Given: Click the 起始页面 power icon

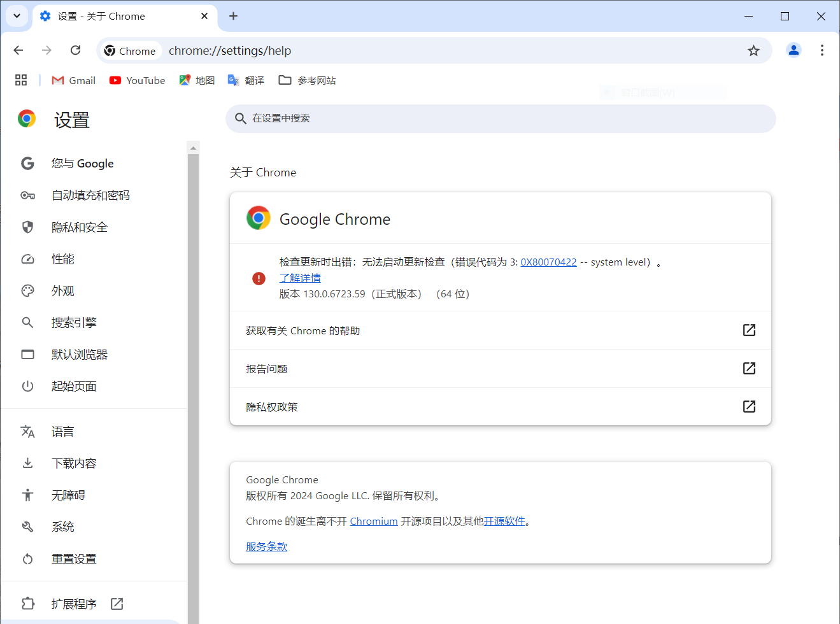Looking at the screenshot, I should pyautogui.click(x=27, y=386).
